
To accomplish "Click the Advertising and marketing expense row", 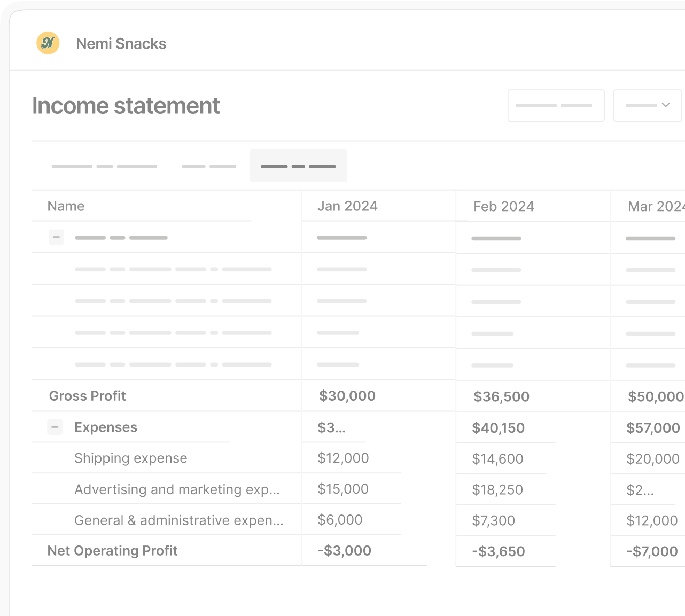I will click(x=177, y=489).
